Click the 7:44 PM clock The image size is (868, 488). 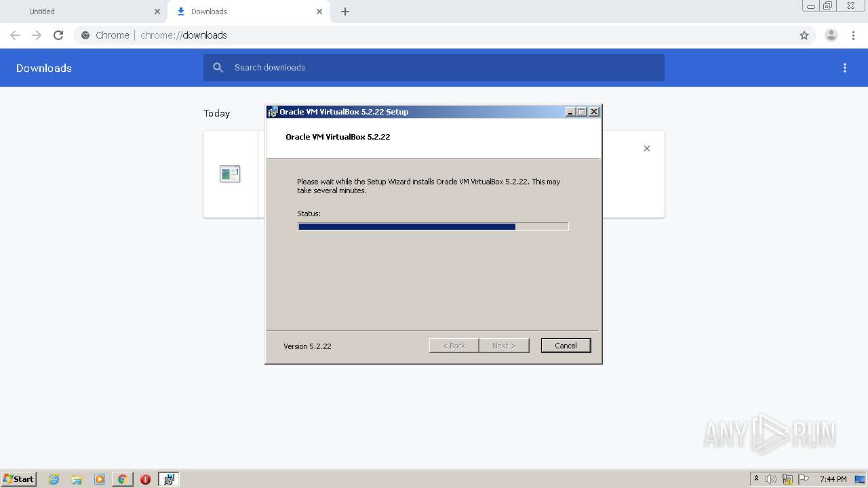833,479
